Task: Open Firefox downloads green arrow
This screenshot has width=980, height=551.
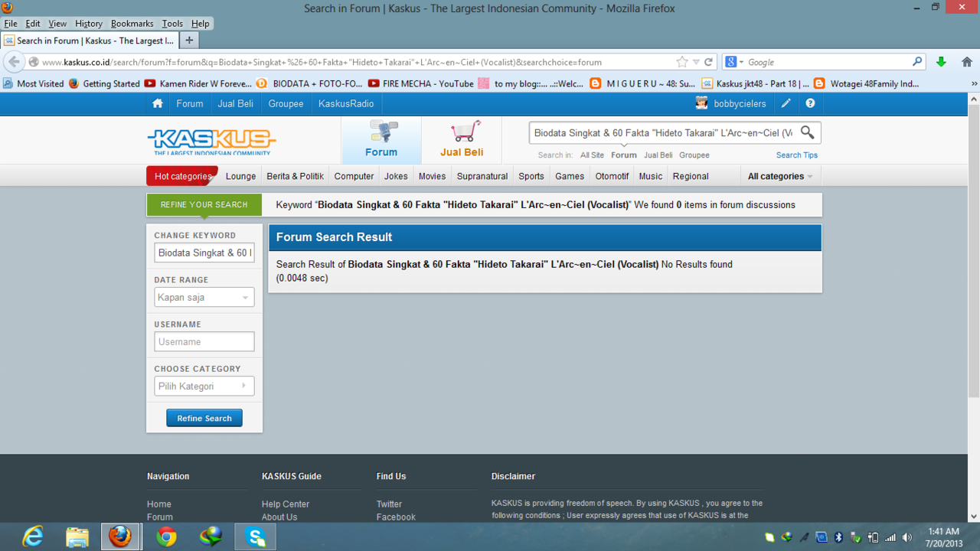Action: point(941,62)
